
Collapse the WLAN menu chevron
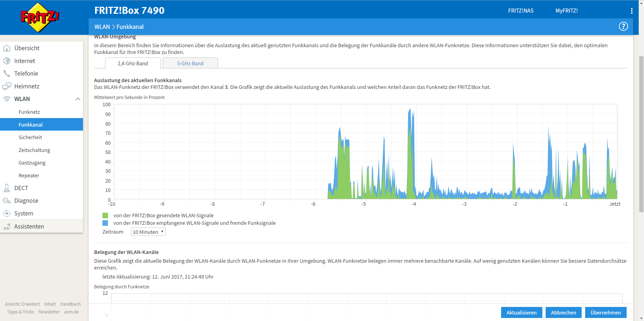78,99
